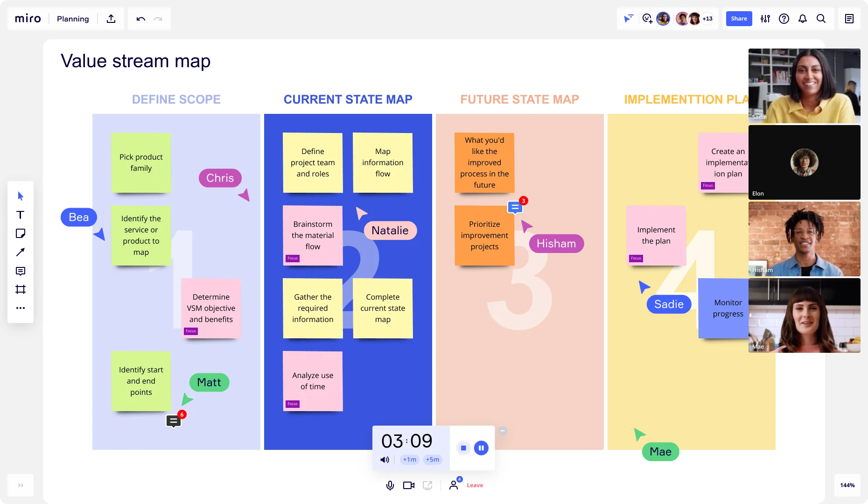Screen dimensions: 868x504
Task: Click Focus tag on Determine VSM objective note
Action: pos(191,331)
